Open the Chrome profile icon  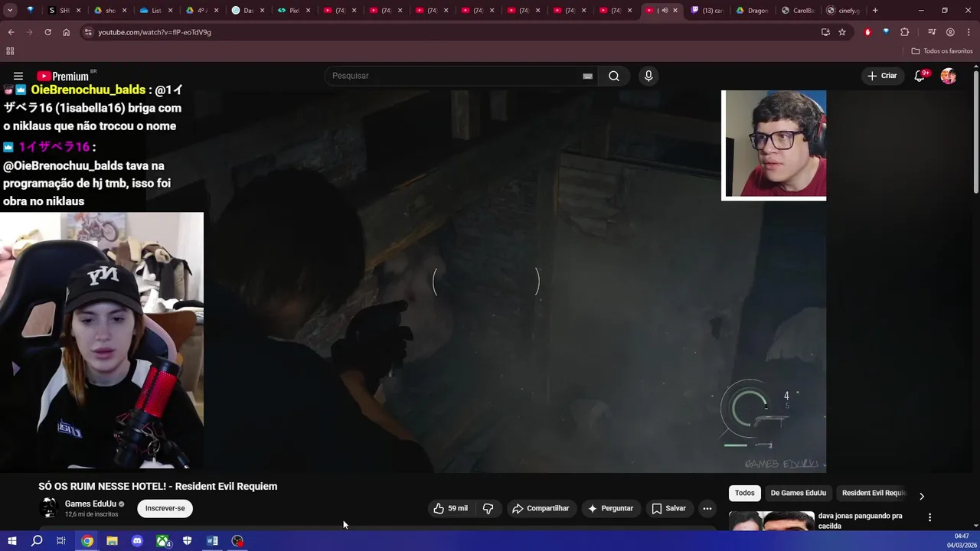pyautogui.click(x=950, y=32)
